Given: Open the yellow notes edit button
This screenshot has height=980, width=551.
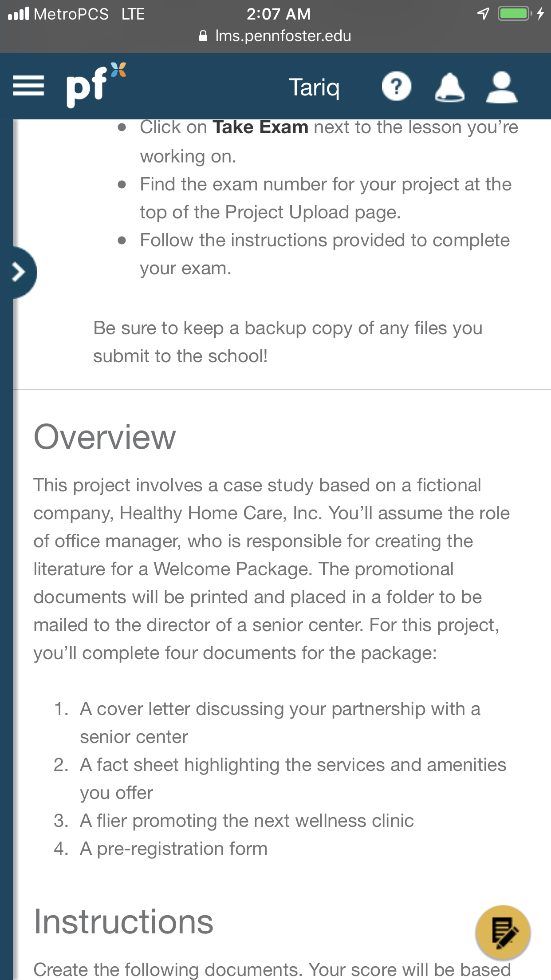Looking at the screenshot, I should (x=503, y=933).
